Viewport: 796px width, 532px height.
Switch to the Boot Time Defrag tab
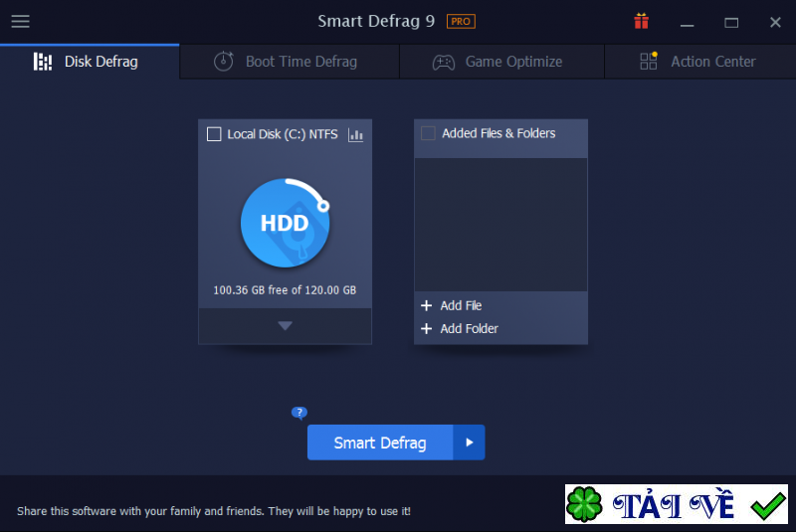point(290,62)
